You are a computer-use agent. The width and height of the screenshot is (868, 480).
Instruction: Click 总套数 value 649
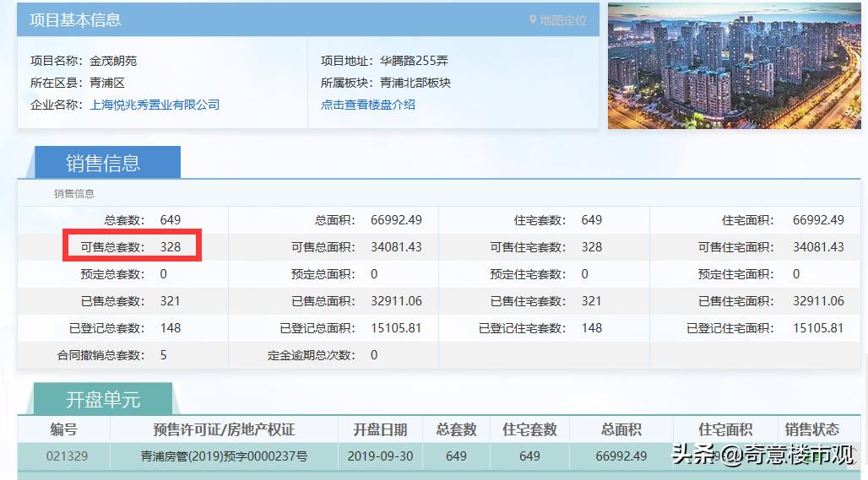pos(171,220)
